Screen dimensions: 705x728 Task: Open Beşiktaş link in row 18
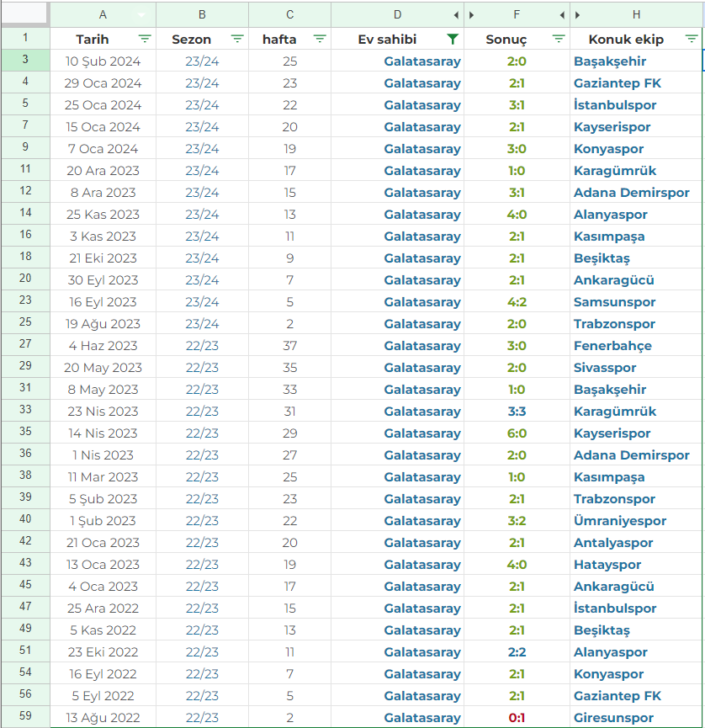[x=602, y=258]
